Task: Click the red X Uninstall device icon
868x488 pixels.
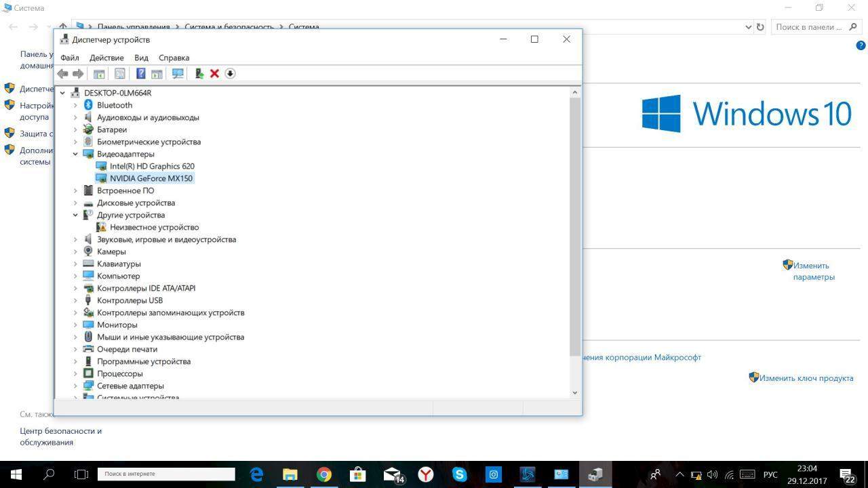Action: [x=214, y=73]
